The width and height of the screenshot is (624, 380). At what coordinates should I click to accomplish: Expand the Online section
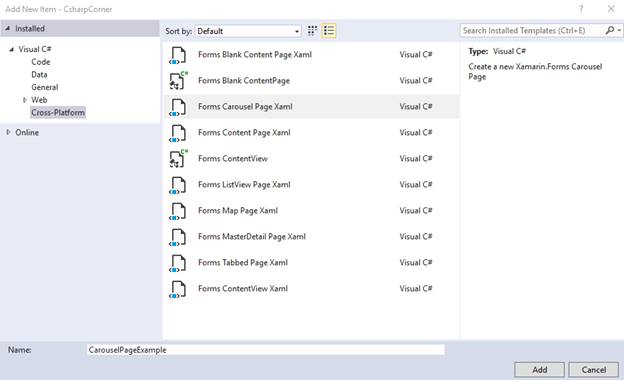click(8, 132)
